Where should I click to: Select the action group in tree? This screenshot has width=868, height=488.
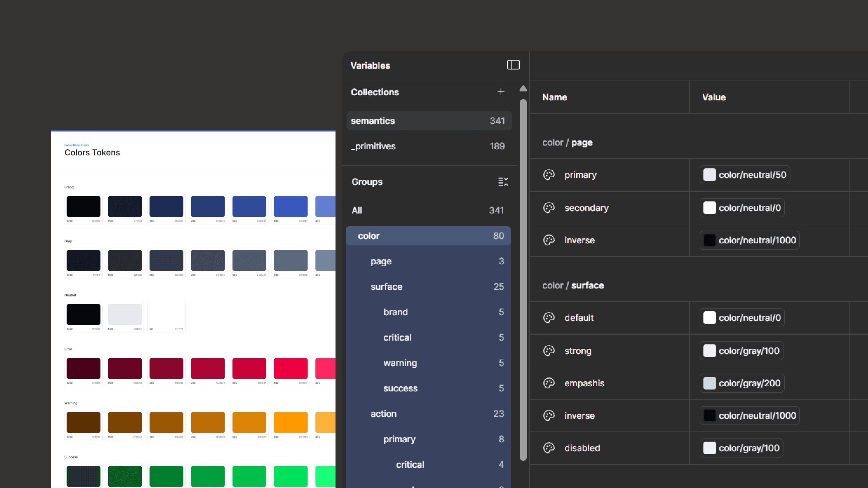click(x=383, y=414)
